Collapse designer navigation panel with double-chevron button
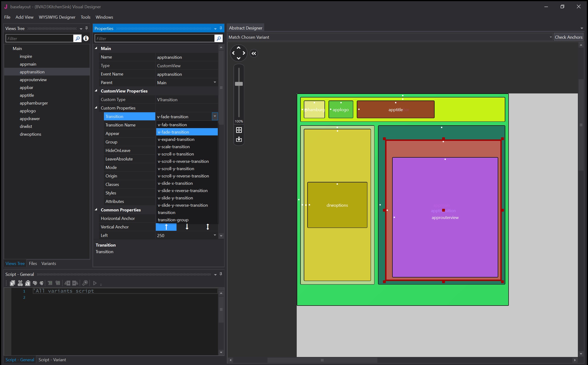Viewport: 588px width, 365px height. tap(254, 53)
